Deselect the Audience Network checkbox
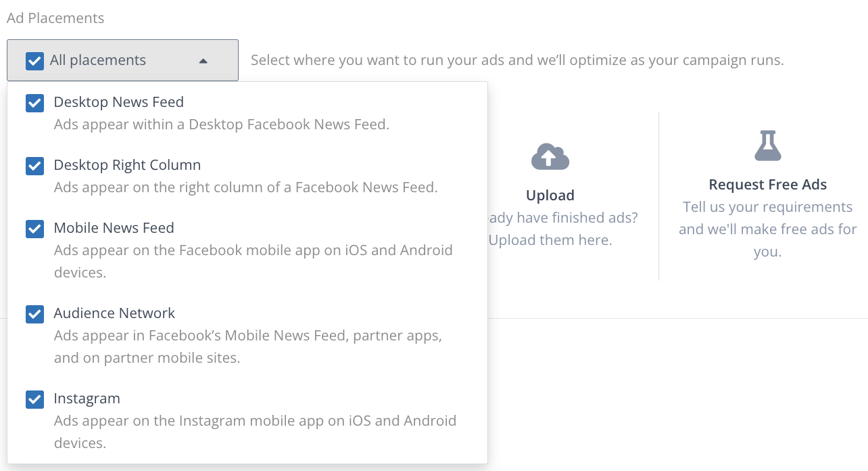868x471 pixels. [34, 314]
